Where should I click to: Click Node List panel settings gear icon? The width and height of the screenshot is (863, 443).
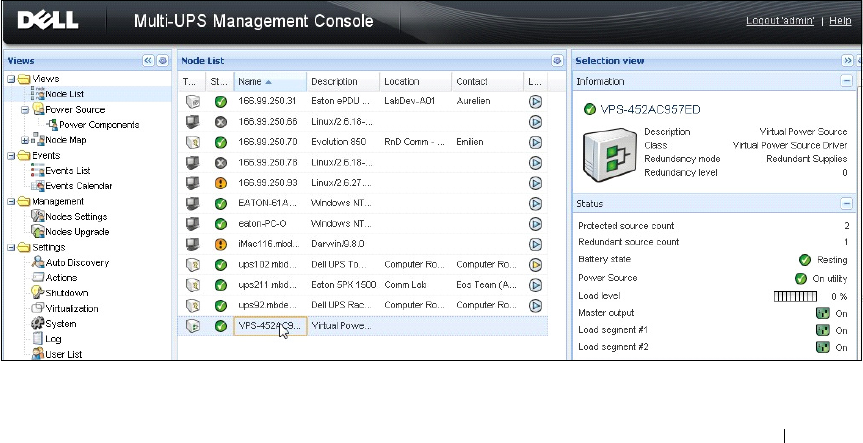click(x=557, y=61)
